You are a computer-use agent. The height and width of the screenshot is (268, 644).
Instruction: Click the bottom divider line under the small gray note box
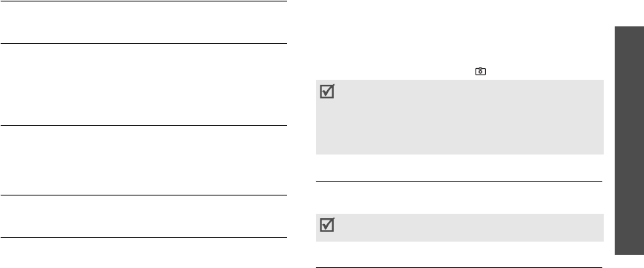click(x=459, y=267)
